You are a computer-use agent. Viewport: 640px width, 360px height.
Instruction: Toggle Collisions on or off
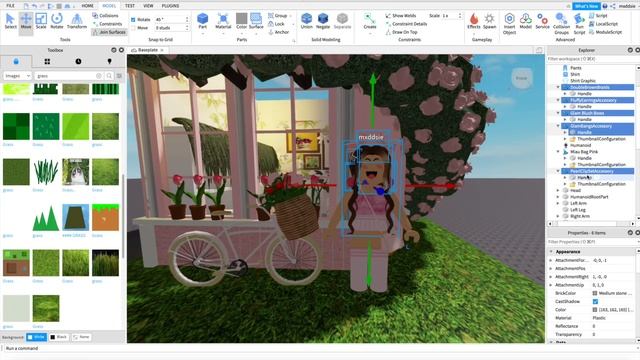coord(106,16)
